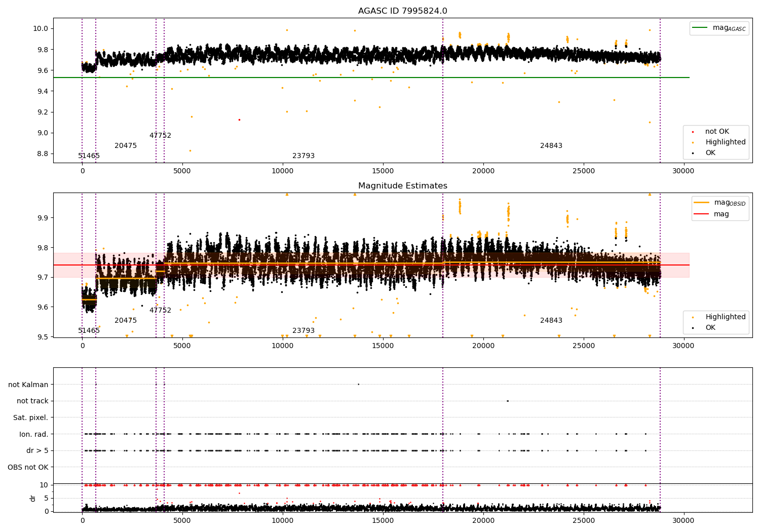
Task: Click the red 'mag' legend entry in middle plot
Action: [712, 214]
